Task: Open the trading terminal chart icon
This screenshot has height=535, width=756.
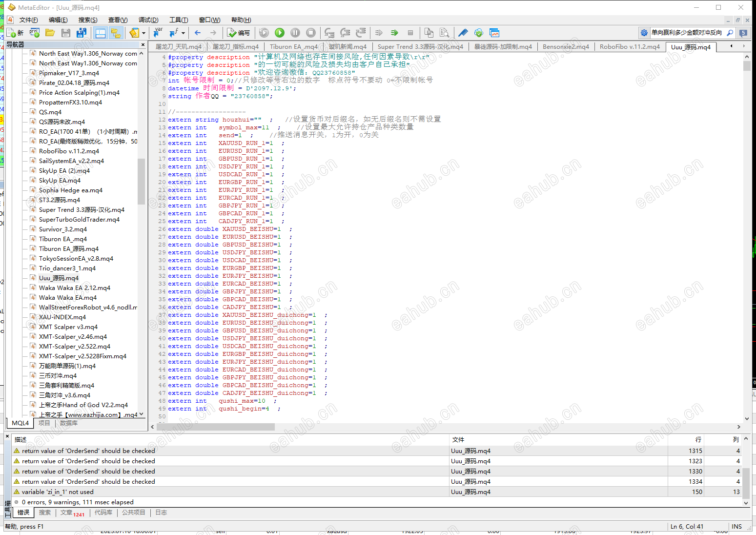Action: point(494,33)
